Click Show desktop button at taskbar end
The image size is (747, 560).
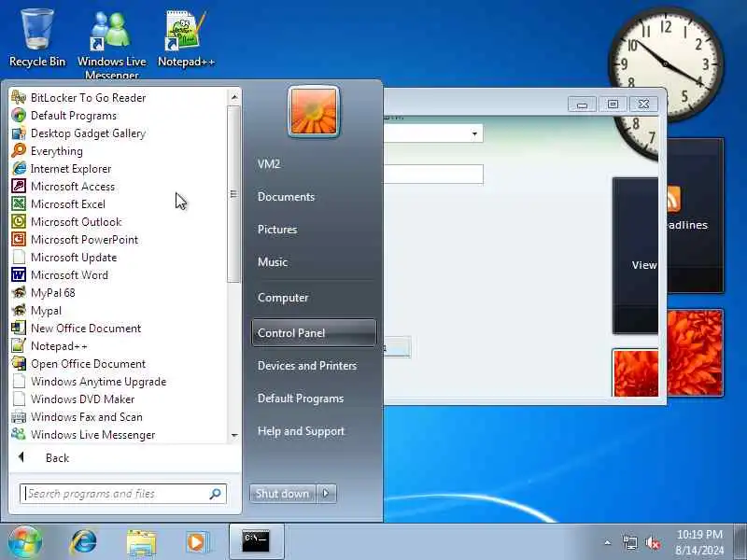click(x=740, y=541)
